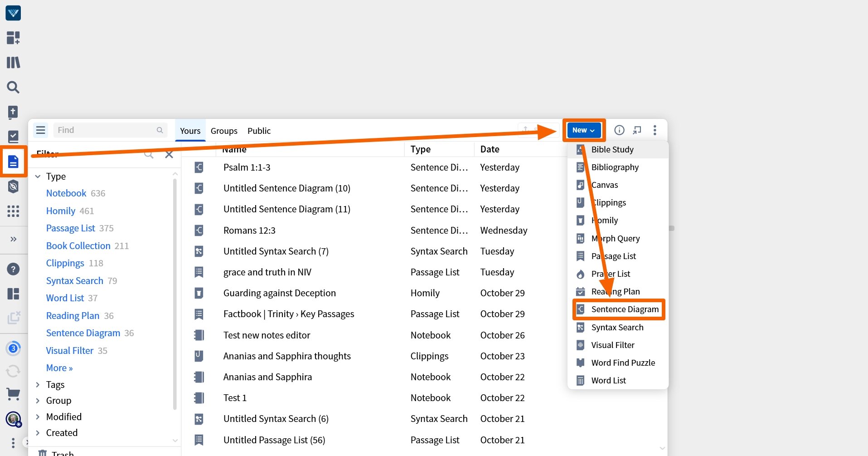Choose Sentence Diagram from the New menu
868x456 pixels.
point(619,309)
